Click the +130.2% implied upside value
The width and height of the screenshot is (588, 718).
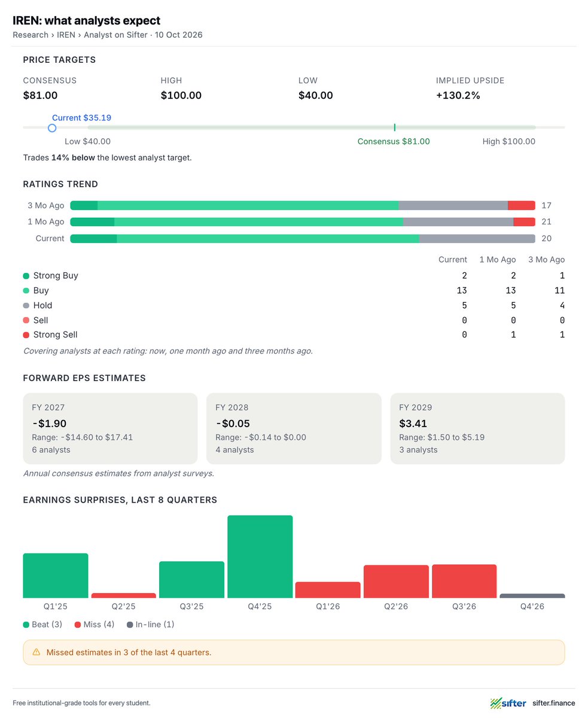click(458, 96)
